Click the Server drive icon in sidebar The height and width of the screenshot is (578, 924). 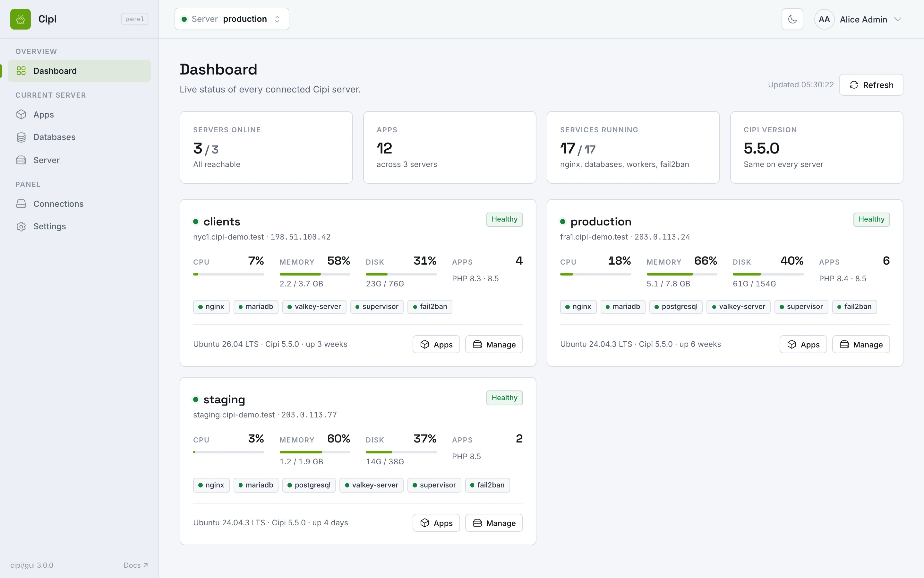21,160
